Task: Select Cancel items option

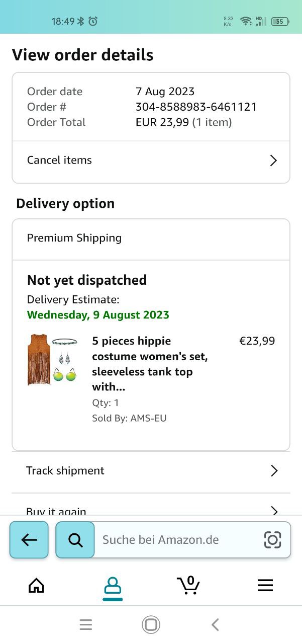Action: coord(59,160)
